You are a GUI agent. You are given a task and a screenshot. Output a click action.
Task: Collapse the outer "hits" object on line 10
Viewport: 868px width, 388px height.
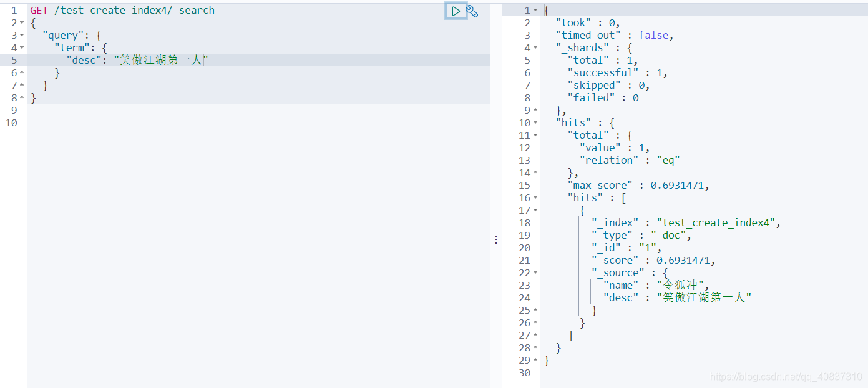click(535, 123)
